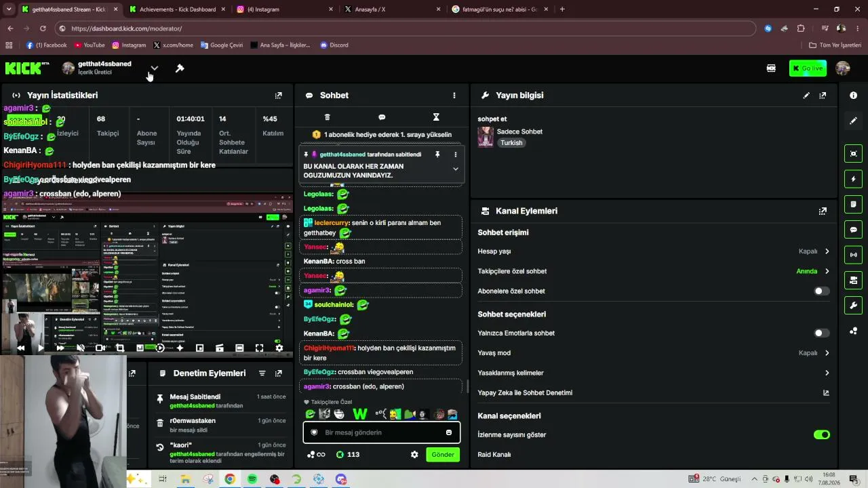Clear chat with the trash icon

coord(328,117)
